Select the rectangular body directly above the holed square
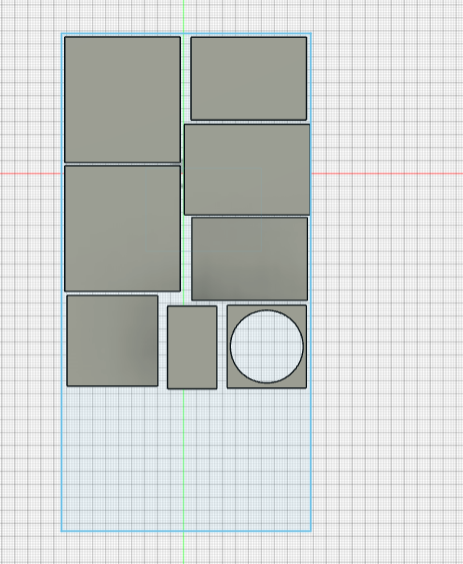The image size is (463, 564). coord(250,259)
